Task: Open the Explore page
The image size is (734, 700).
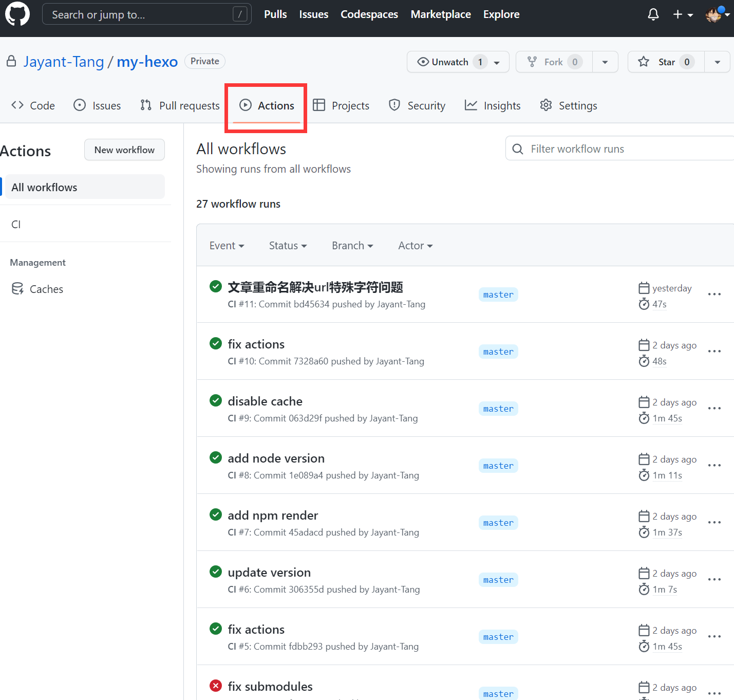Action: (501, 14)
